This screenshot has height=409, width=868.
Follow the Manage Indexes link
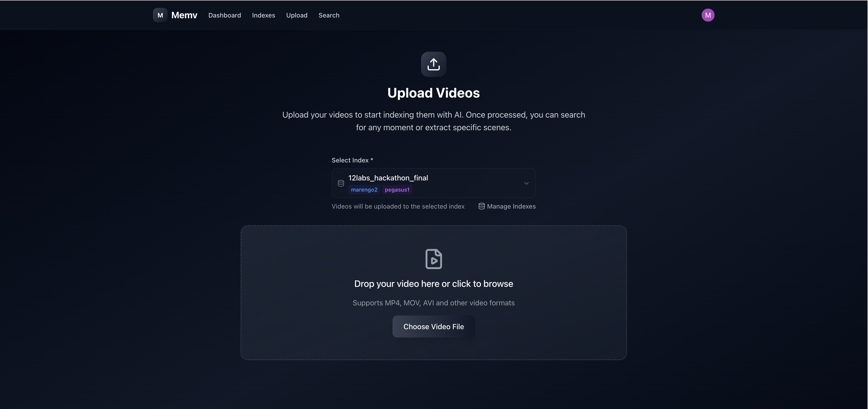511,206
